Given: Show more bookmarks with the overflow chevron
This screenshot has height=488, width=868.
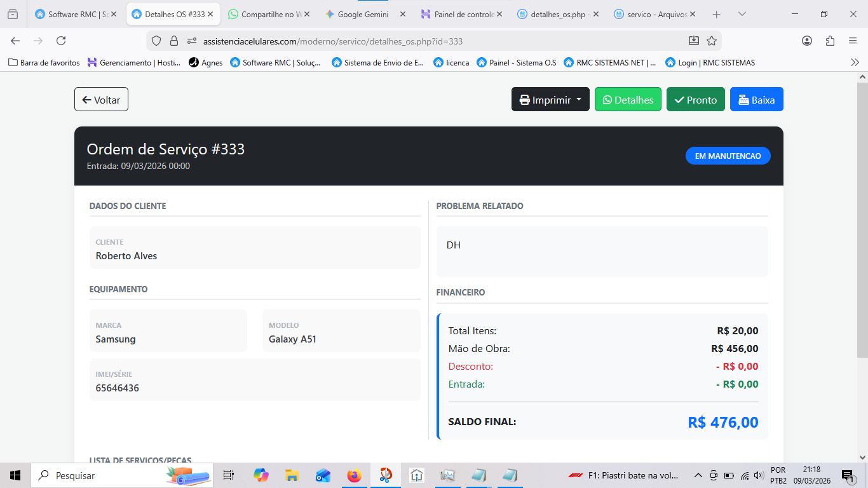Looking at the screenshot, I should tap(855, 62).
